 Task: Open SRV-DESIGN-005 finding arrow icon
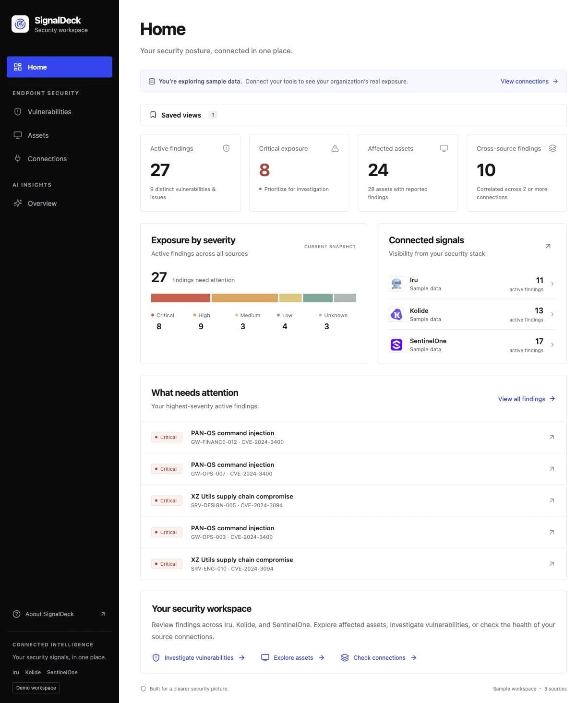(x=552, y=500)
